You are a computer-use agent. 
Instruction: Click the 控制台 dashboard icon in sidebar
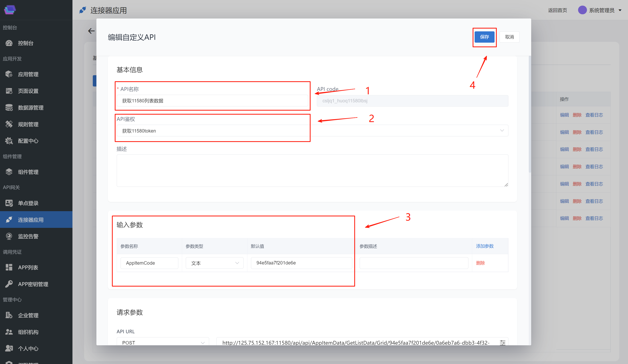click(9, 43)
